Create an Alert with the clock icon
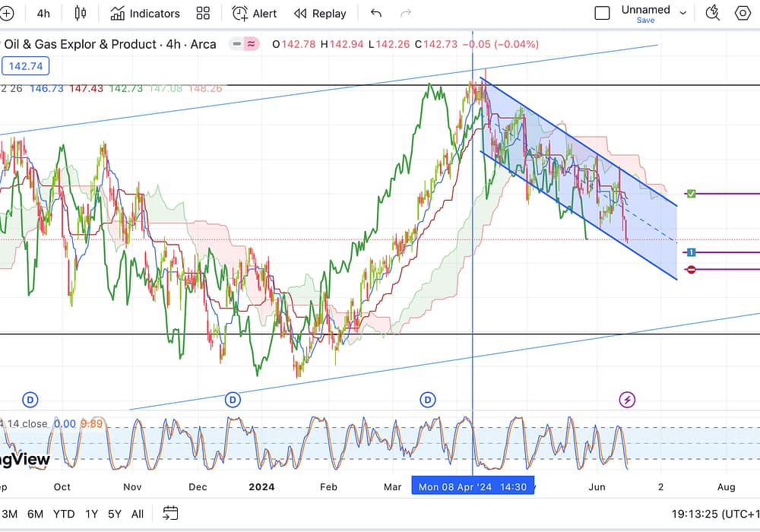The height and width of the screenshot is (532, 760). point(255,13)
